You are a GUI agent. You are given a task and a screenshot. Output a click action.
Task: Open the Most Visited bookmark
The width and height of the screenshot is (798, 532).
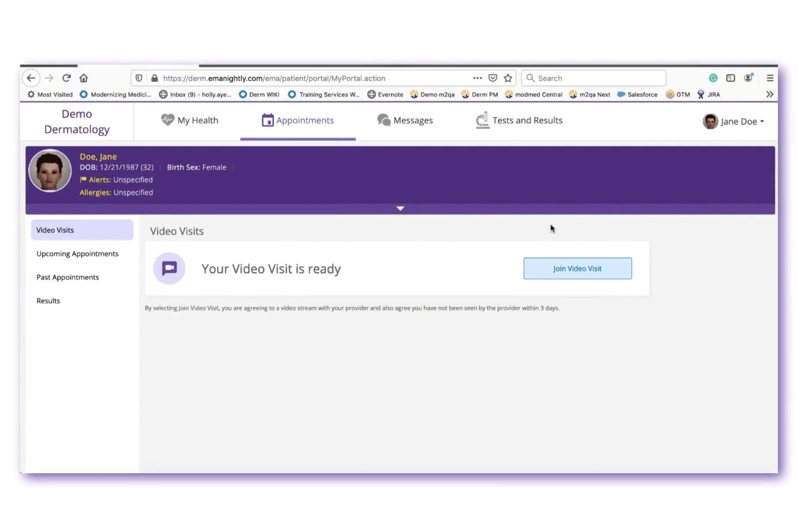(x=50, y=94)
